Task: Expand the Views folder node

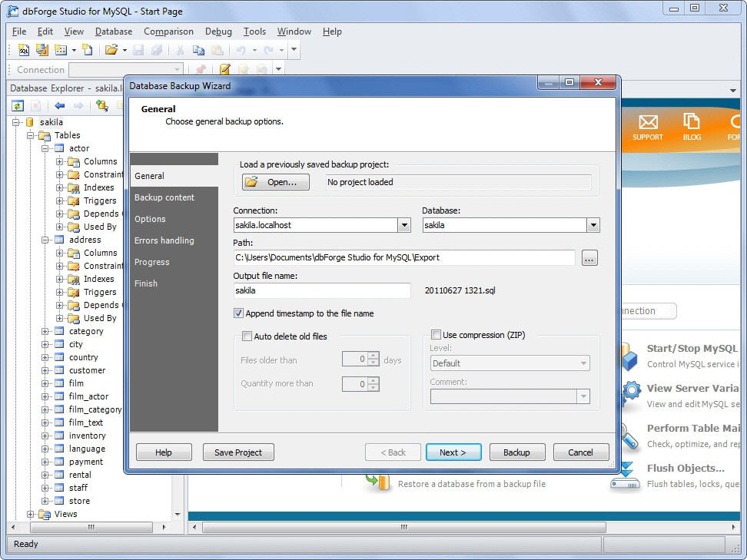Action: 31,514
